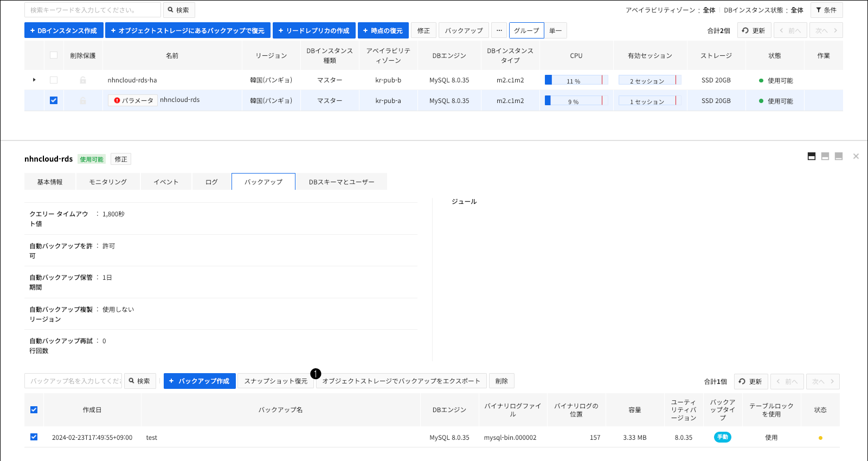
Task: Open the 条件 filter button
Action: click(826, 10)
